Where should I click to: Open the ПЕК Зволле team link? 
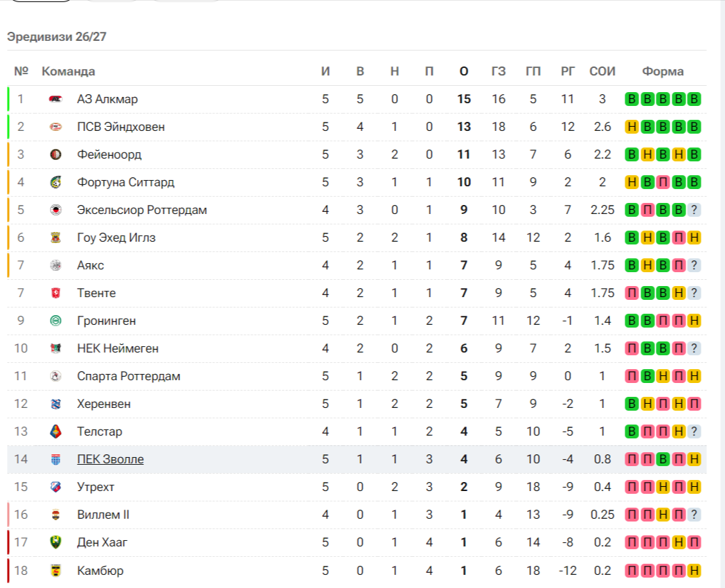(111, 459)
